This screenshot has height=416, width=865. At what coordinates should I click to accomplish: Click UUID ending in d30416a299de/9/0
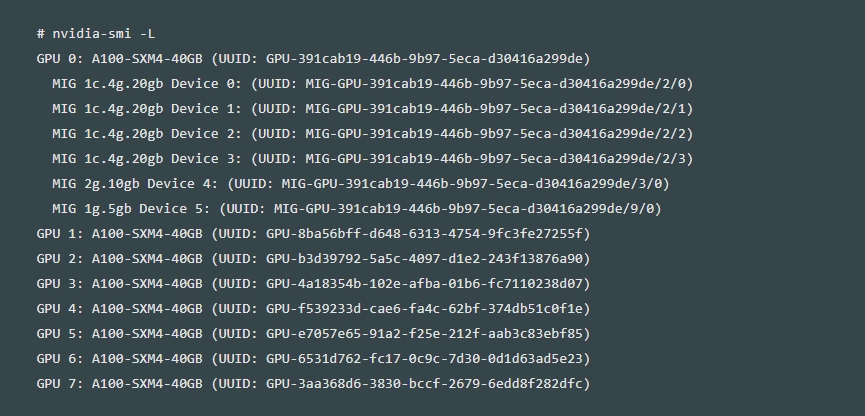[x=464, y=209]
